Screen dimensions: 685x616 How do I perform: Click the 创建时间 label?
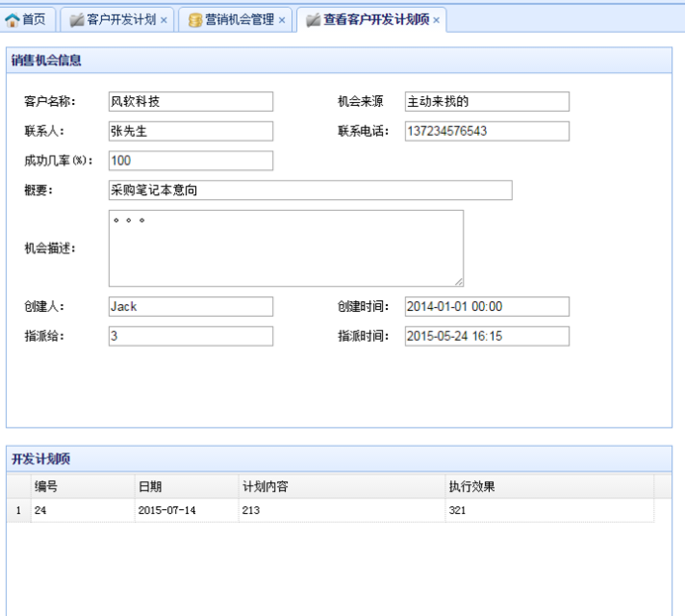363,306
